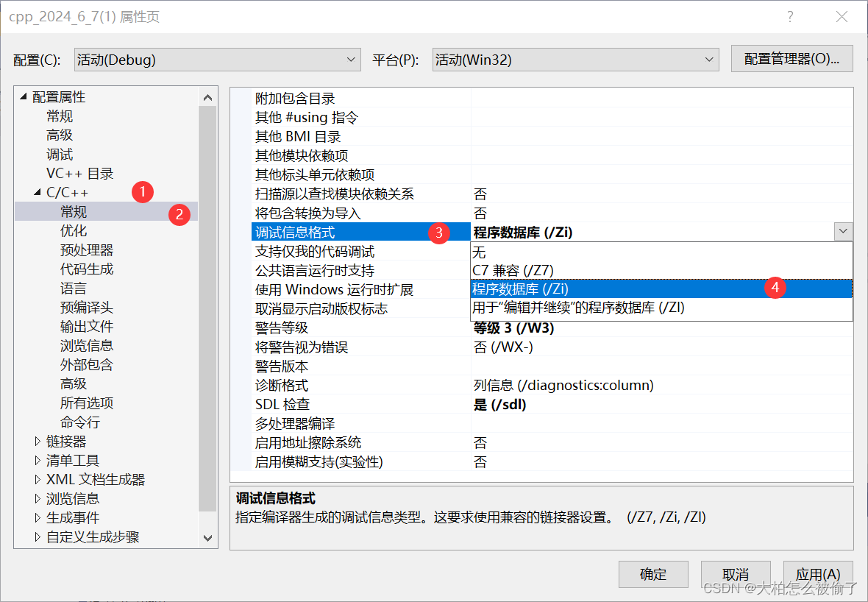Choose 程序数据库 (/Zi) in the dropdown list
Viewport: 868px width, 602px height.
pyautogui.click(x=661, y=288)
